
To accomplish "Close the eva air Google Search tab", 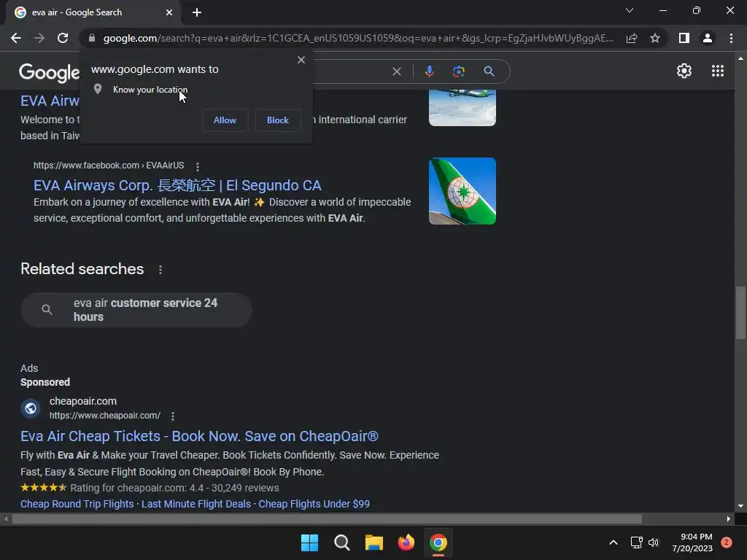I will coord(169,12).
